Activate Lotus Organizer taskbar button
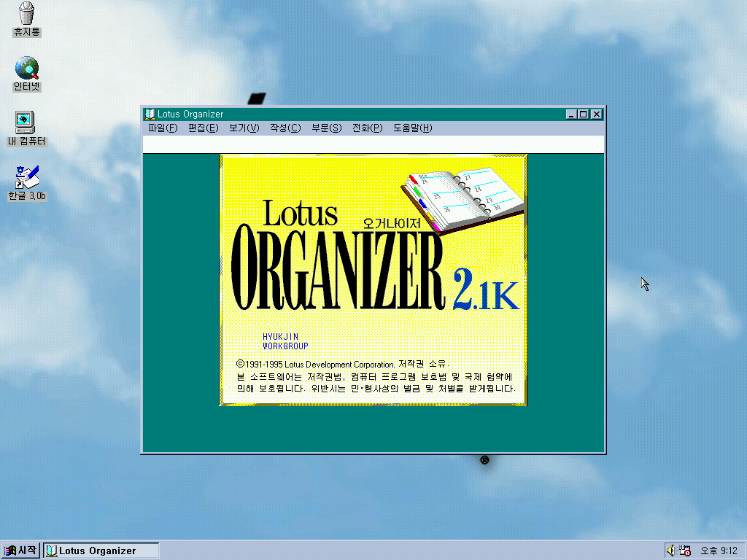 coord(101,551)
